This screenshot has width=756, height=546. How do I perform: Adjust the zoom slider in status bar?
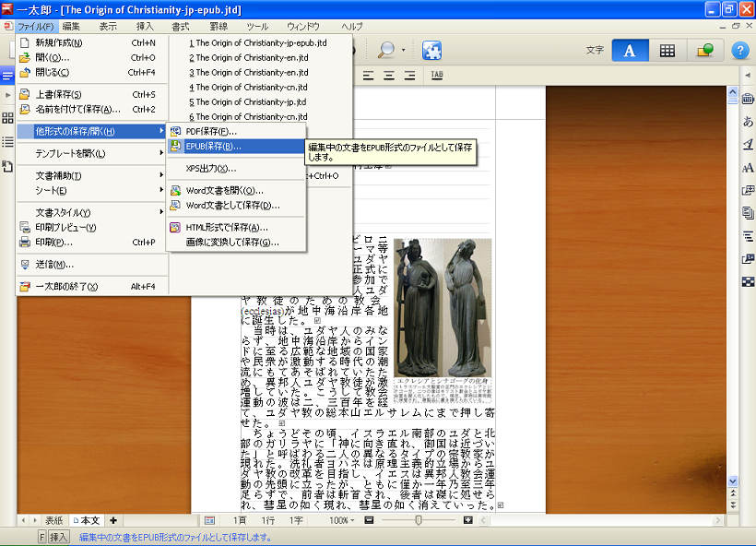pos(419,520)
